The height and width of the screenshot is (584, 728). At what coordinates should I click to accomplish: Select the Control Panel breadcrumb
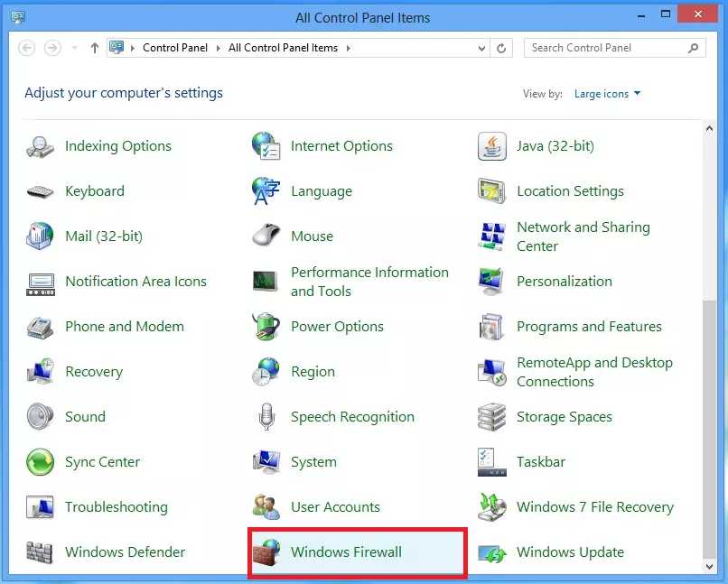click(175, 48)
